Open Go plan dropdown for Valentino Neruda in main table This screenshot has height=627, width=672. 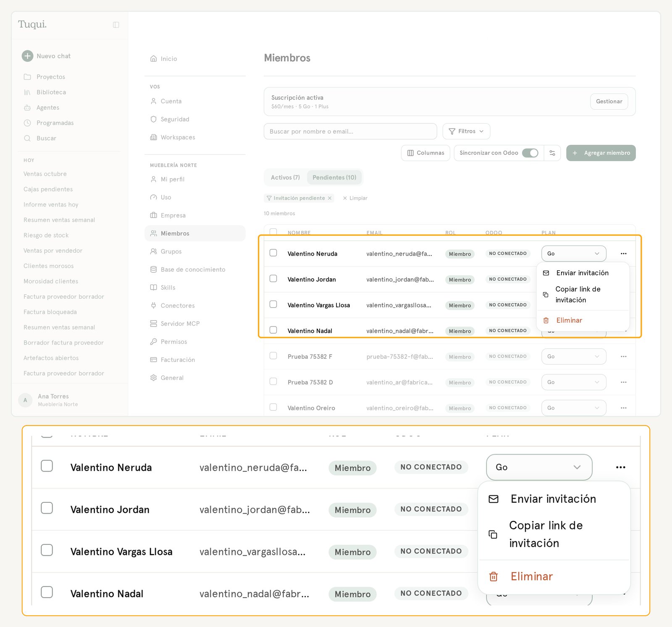coord(574,253)
